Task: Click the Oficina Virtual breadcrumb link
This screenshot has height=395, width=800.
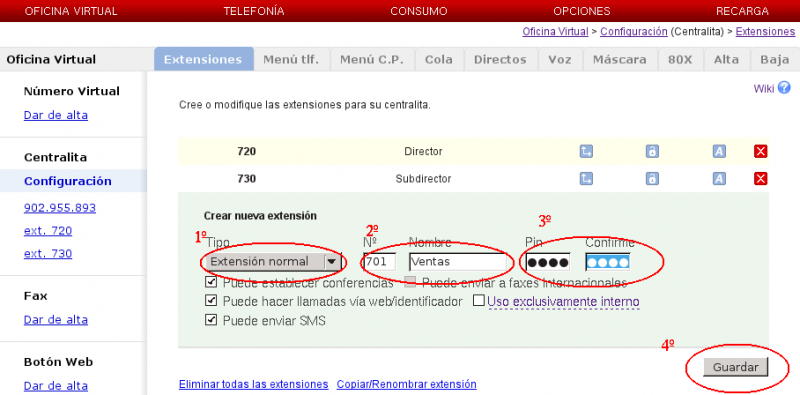Action: (555, 32)
